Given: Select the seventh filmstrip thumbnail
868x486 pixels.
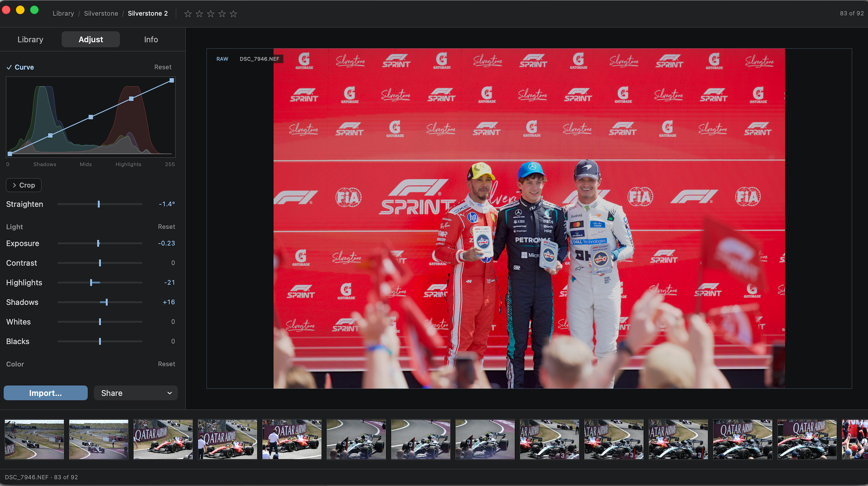Looking at the screenshot, I should (x=421, y=439).
